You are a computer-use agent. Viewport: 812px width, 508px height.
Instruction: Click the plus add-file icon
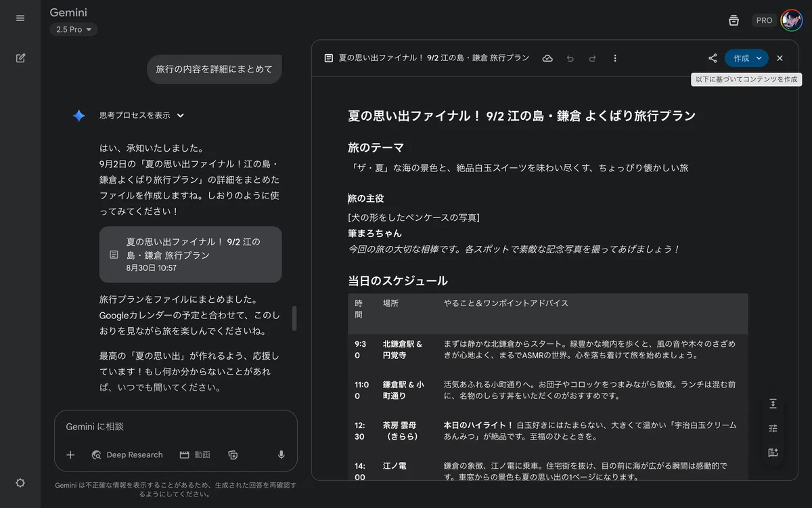point(70,455)
